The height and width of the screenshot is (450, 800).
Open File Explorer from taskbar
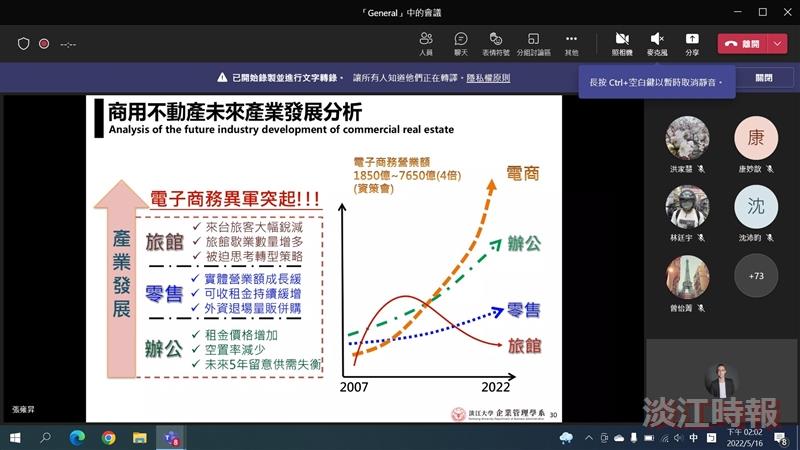139,438
